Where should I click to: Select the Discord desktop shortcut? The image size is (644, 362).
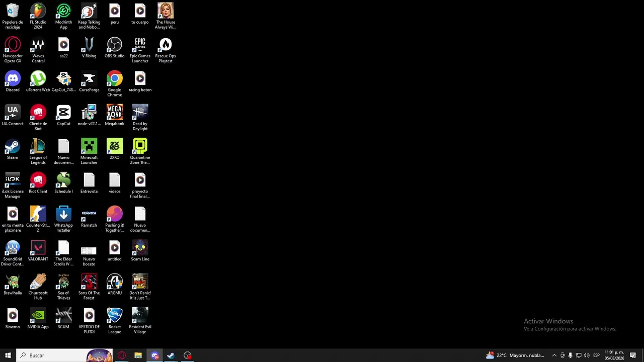pyautogui.click(x=13, y=81)
